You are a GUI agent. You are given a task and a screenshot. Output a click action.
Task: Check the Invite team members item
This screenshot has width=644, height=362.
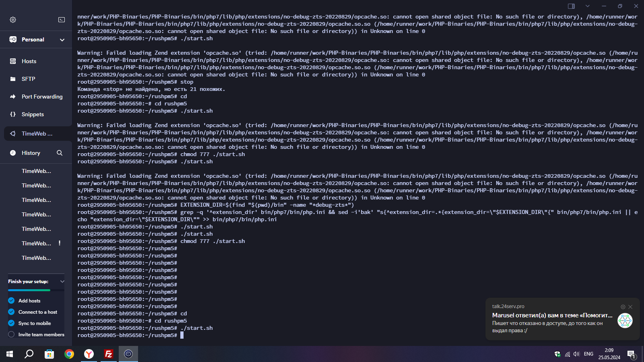tap(11, 334)
